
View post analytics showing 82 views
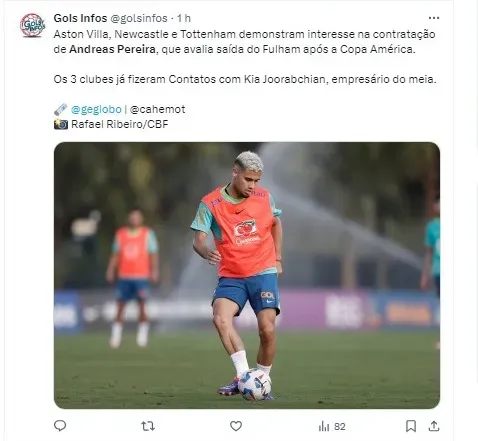pos(332,426)
